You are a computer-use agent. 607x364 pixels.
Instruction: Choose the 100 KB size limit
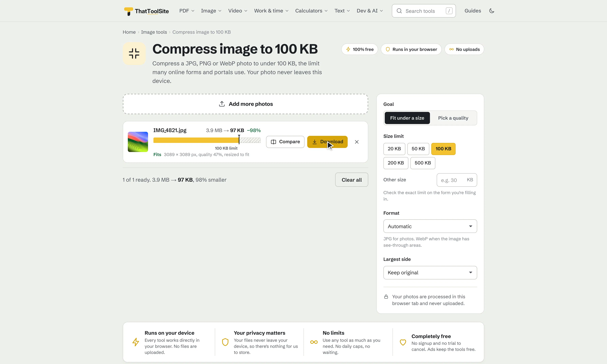(443, 149)
